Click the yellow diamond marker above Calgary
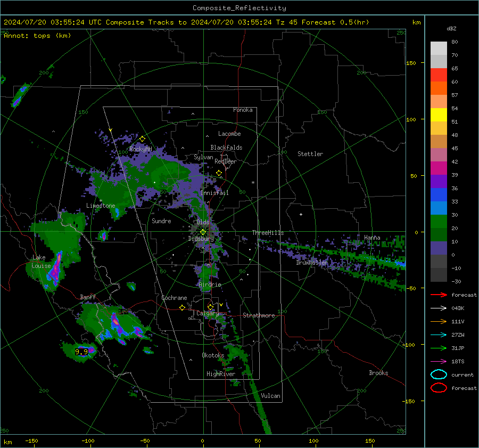Image resolution: width=479 pixels, height=448 pixels. click(x=210, y=307)
